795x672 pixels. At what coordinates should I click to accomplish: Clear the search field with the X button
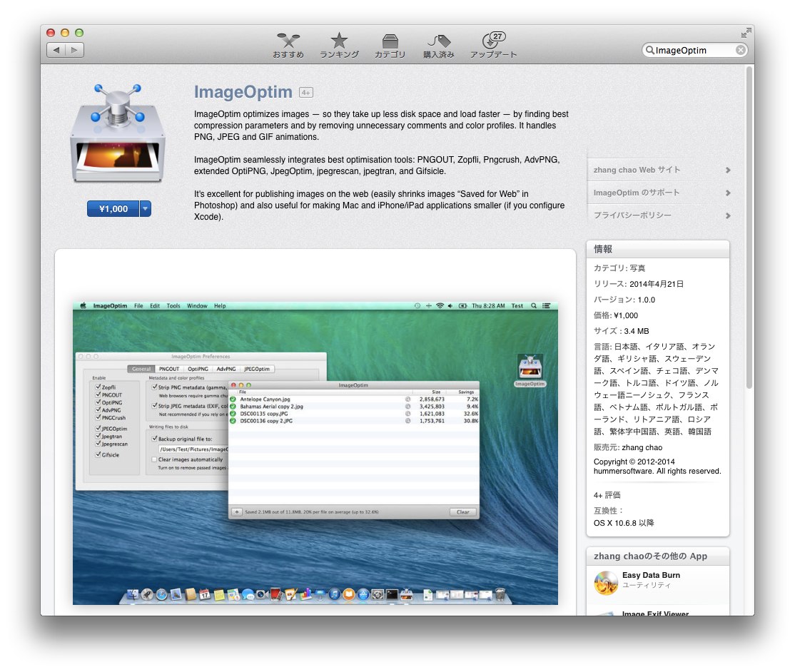[740, 50]
